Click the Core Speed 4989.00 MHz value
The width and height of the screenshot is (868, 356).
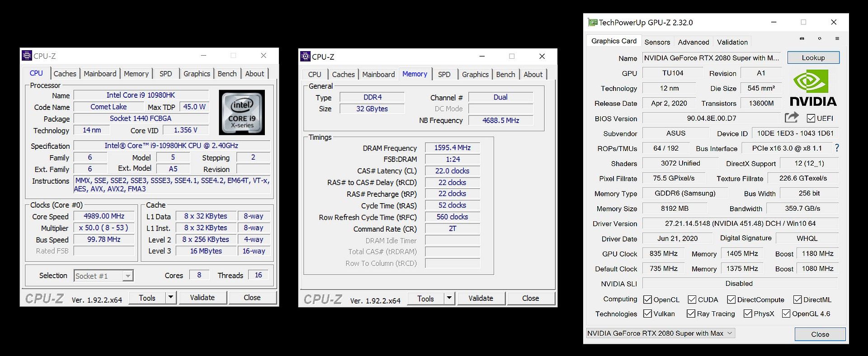coord(104,216)
